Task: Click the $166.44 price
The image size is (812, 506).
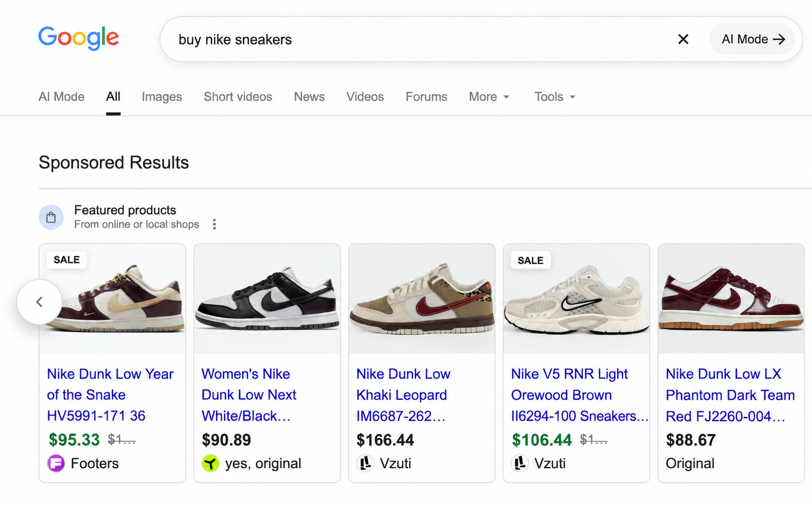Action: pyautogui.click(x=385, y=440)
